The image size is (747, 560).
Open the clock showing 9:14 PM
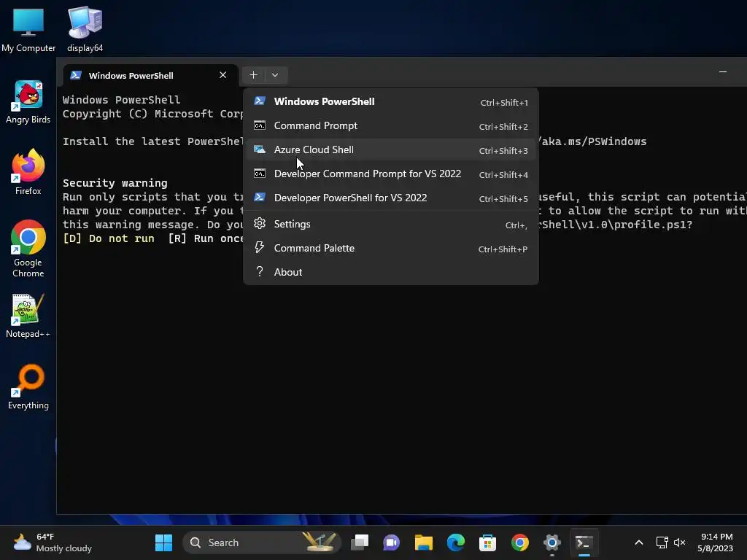point(716,542)
